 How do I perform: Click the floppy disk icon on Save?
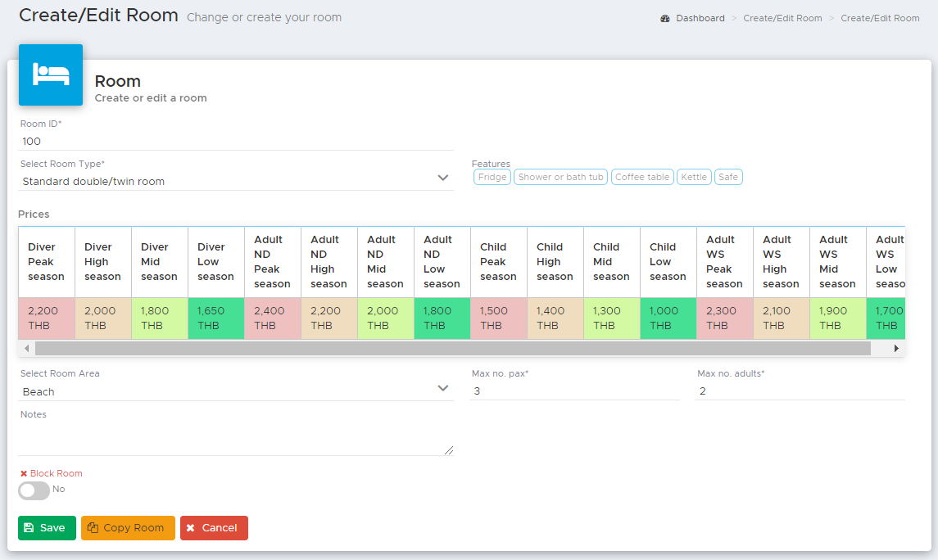click(29, 528)
